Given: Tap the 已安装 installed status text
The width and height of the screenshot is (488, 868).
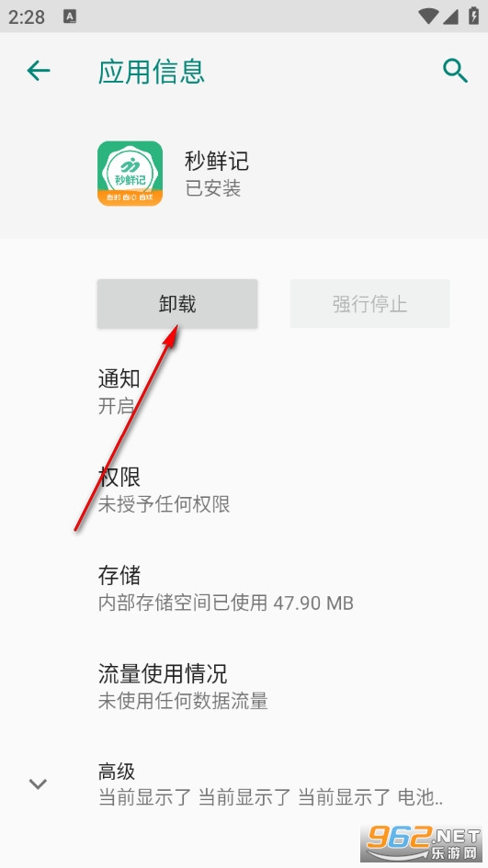Looking at the screenshot, I should (212, 188).
